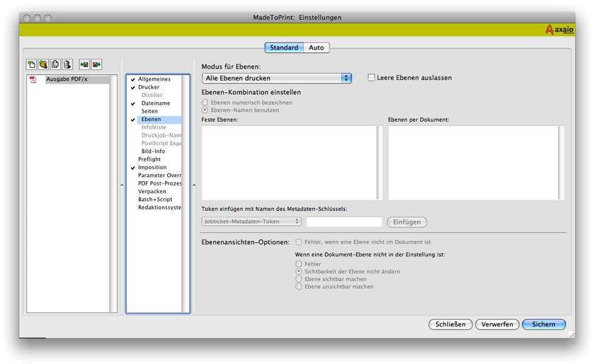602x364 pixels.
Task: Open the Batch+Script category
Action: 155,200
